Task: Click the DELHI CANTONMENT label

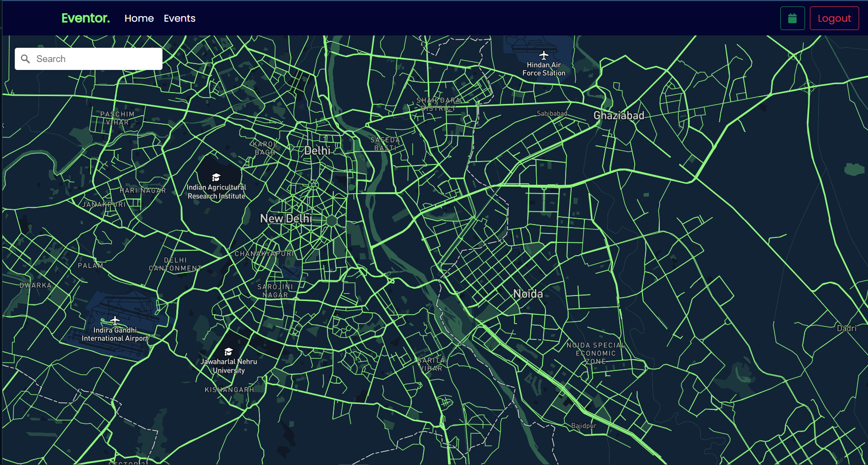Action: point(175,264)
